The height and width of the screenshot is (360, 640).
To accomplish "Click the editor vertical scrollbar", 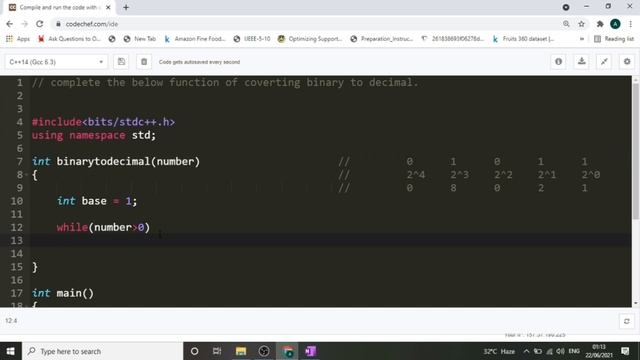I will click(636, 151).
